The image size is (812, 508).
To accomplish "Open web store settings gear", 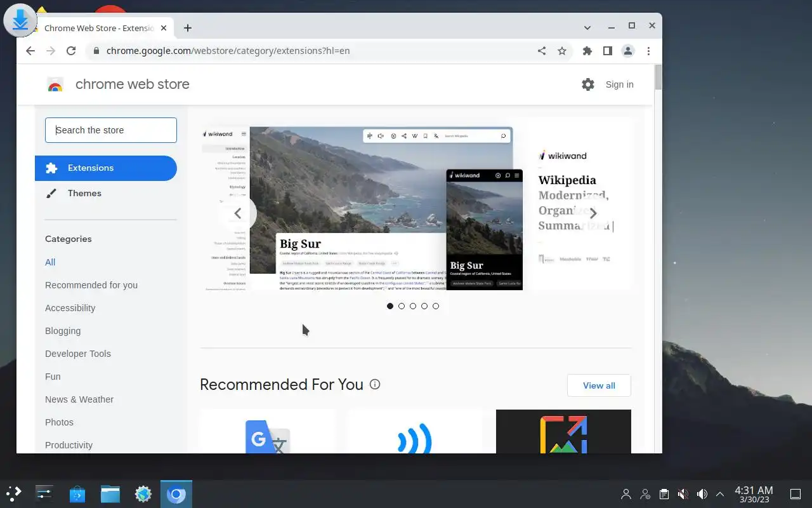I will click(x=588, y=84).
